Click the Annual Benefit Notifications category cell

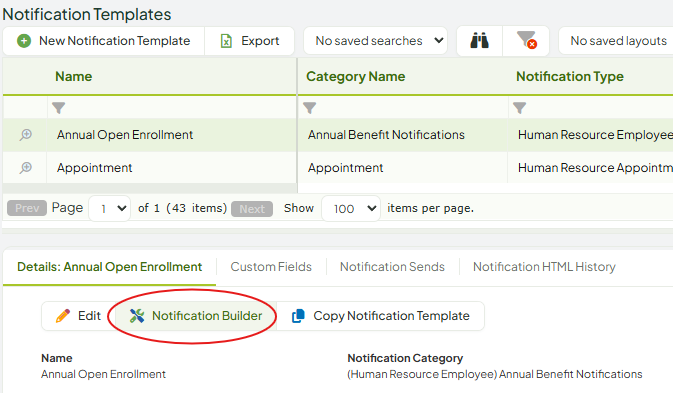tap(403, 135)
